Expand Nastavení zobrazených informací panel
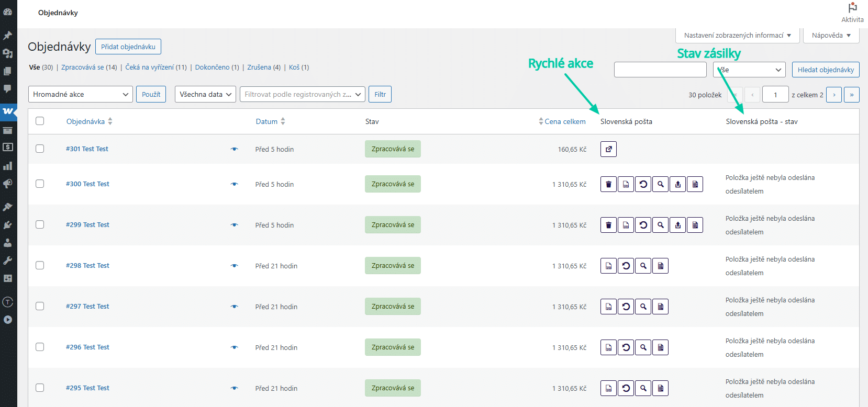Screen dimensions: 868x407 click(x=738, y=35)
